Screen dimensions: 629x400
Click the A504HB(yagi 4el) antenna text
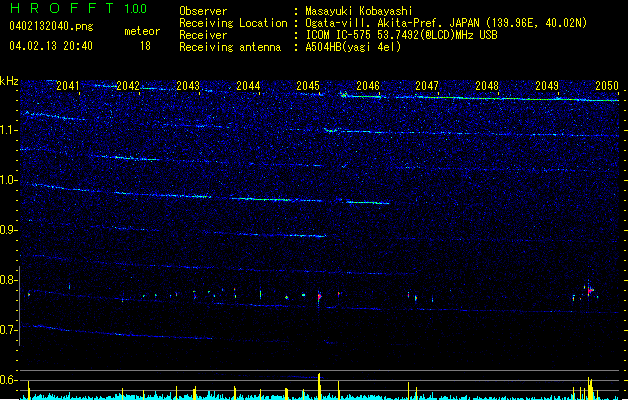[353, 47]
